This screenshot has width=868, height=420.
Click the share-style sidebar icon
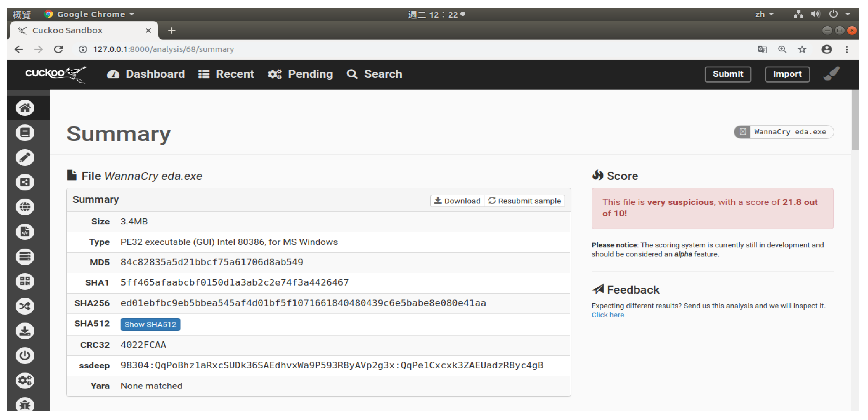25,182
